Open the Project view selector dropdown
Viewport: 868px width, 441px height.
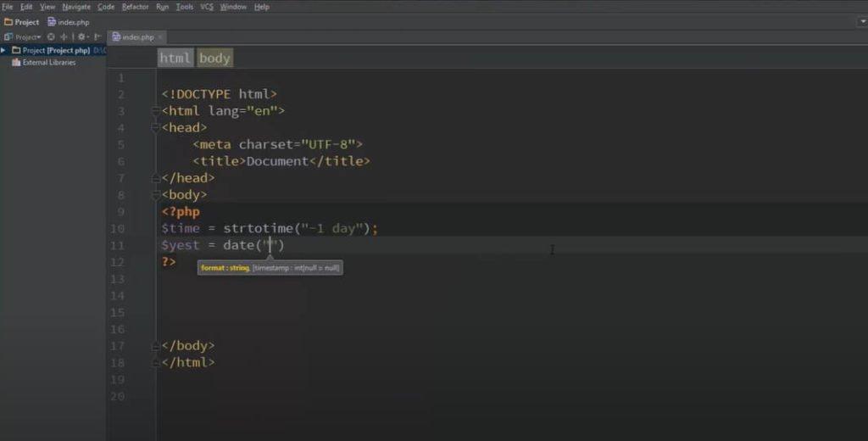tap(28, 37)
